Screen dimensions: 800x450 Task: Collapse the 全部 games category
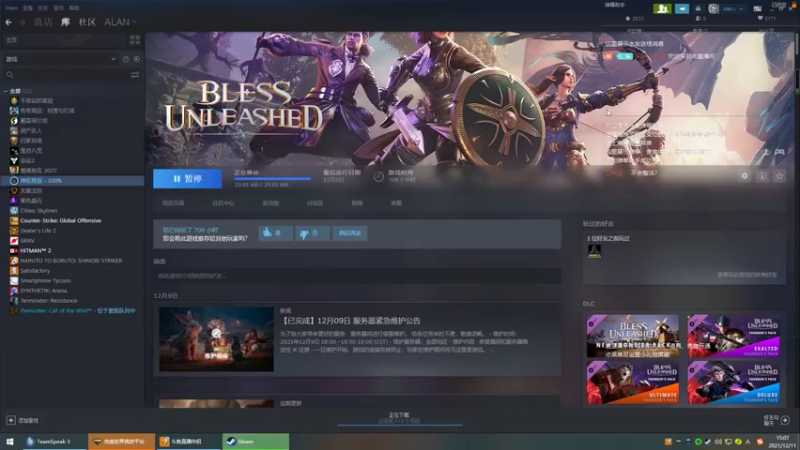click(x=6, y=91)
